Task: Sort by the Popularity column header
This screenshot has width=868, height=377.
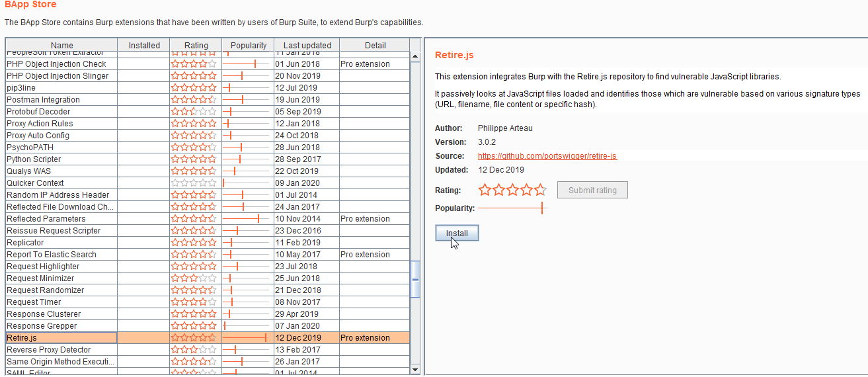Action: tap(248, 45)
